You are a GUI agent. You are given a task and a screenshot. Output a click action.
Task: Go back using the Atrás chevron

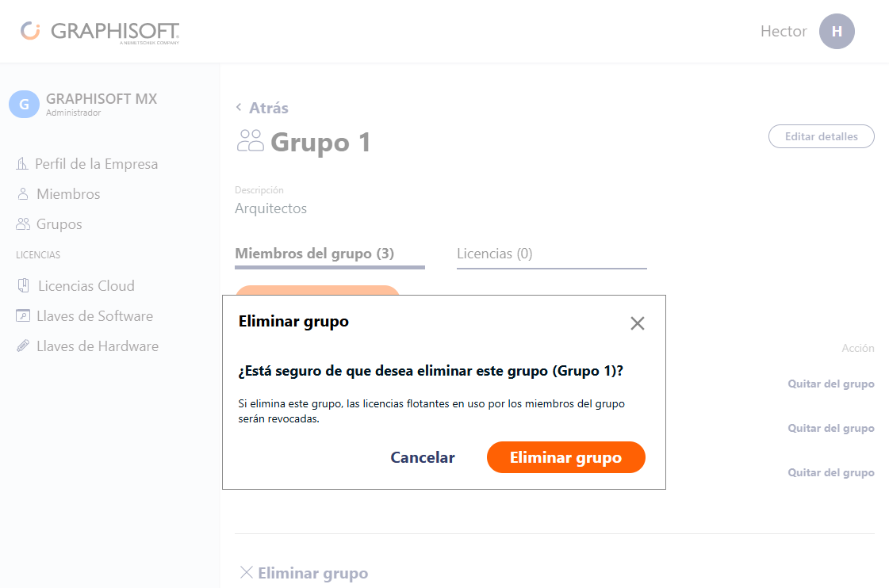[x=239, y=107]
